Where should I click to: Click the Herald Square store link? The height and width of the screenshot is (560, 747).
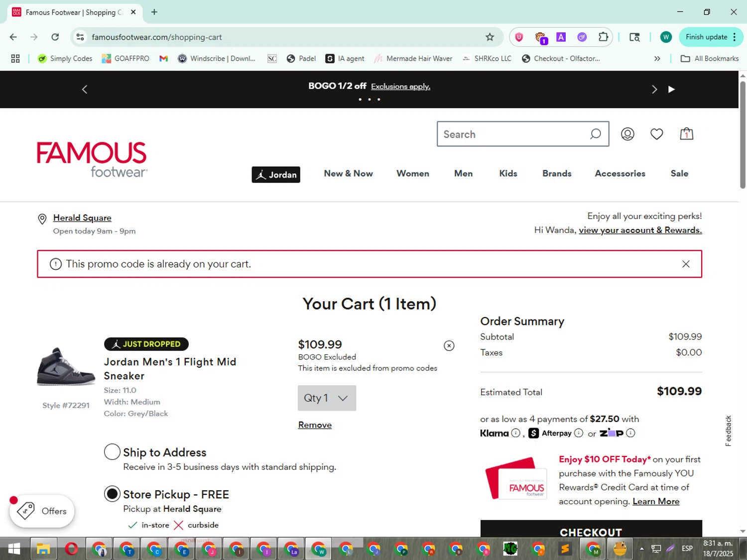click(x=82, y=218)
